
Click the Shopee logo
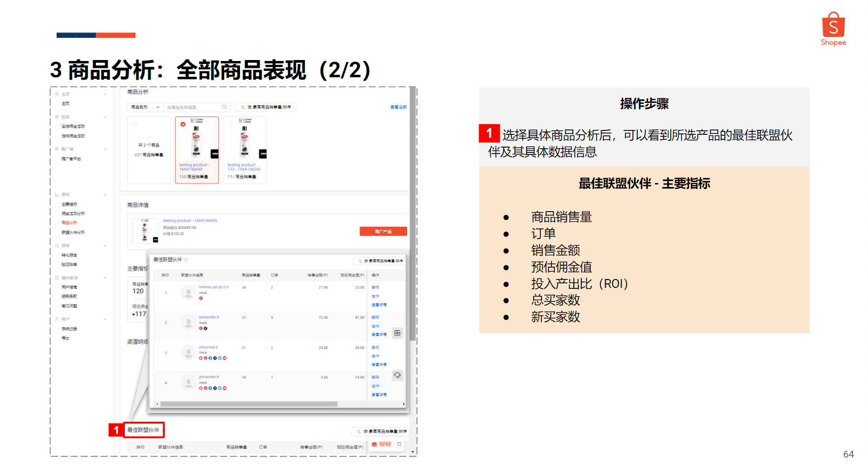pos(833,29)
